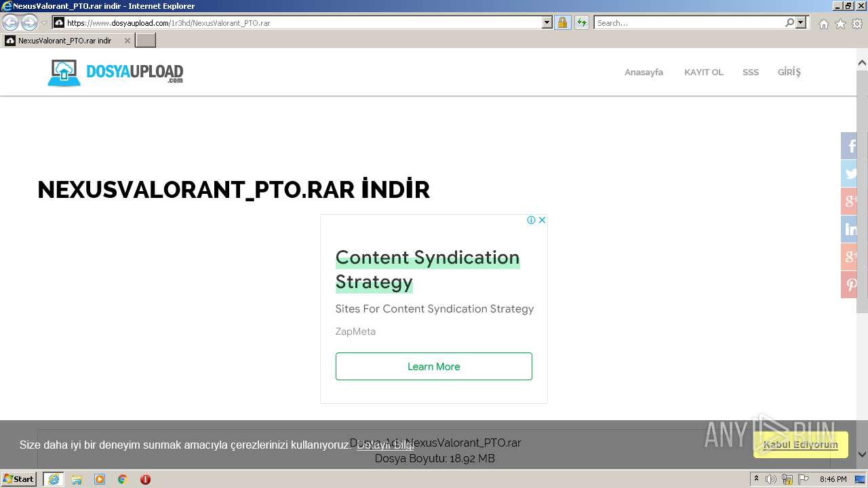868x488 pixels.
Task: Close the NexusValorant_PTO.rar tab
Action: pos(127,41)
